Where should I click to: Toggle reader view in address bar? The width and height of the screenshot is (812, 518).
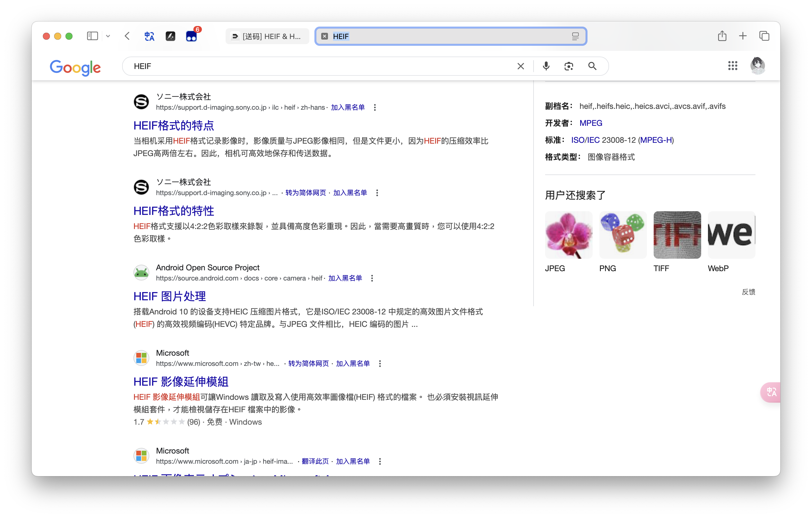[x=575, y=36]
